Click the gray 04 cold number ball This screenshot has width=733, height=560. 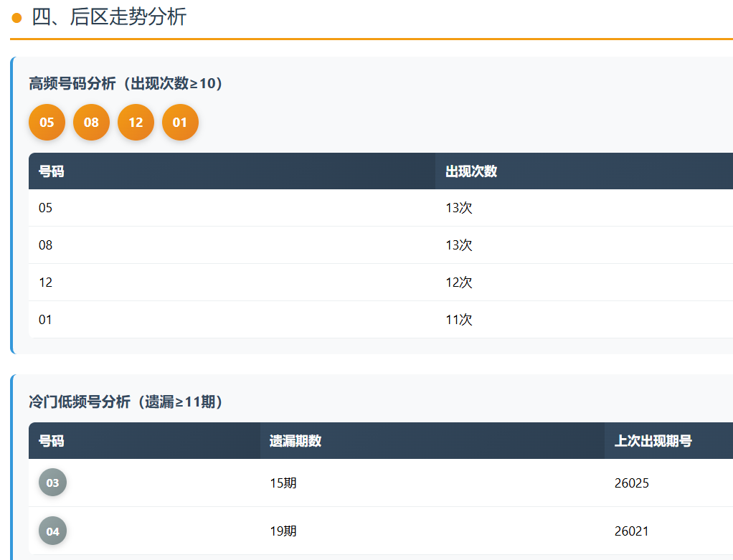pyautogui.click(x=52, y=531)
